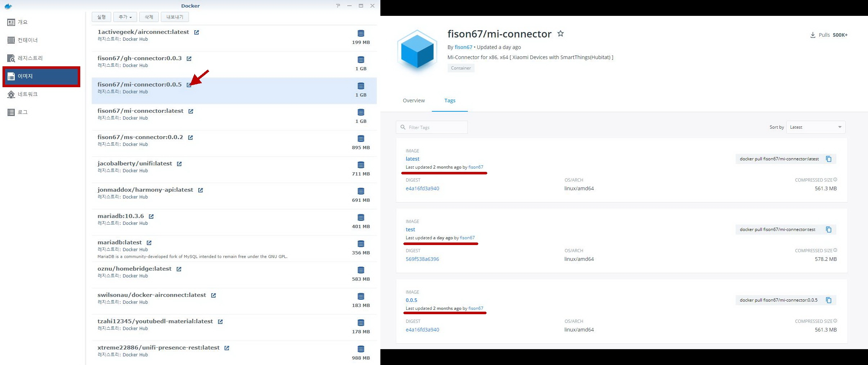Open external link for mariadb:10.3.6
This screenshot has width=868, height=365.
coord(151,217)
